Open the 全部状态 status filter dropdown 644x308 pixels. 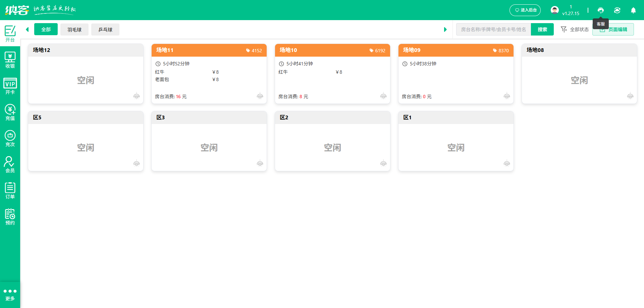click(575, 29)
